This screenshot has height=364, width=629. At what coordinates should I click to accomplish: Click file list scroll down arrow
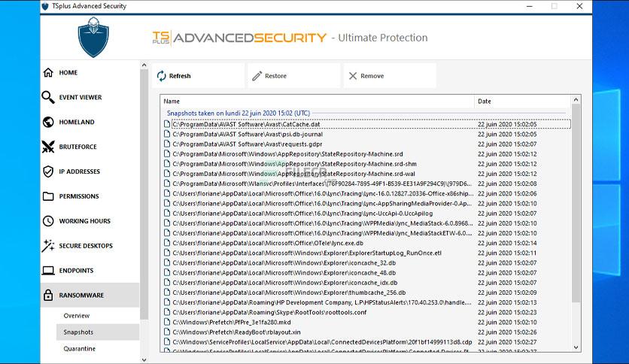pyautogui.click(x=576, y=347)
